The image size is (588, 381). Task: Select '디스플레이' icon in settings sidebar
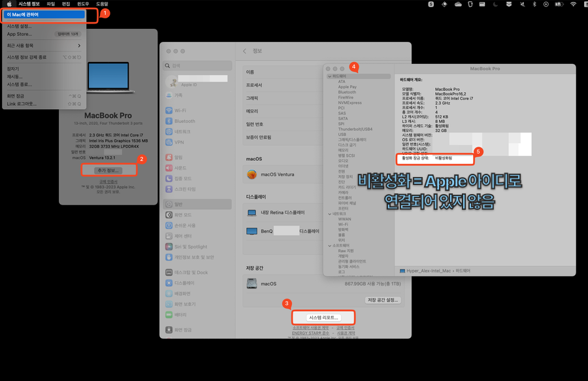pyautogui.click(x=169, y=283)
